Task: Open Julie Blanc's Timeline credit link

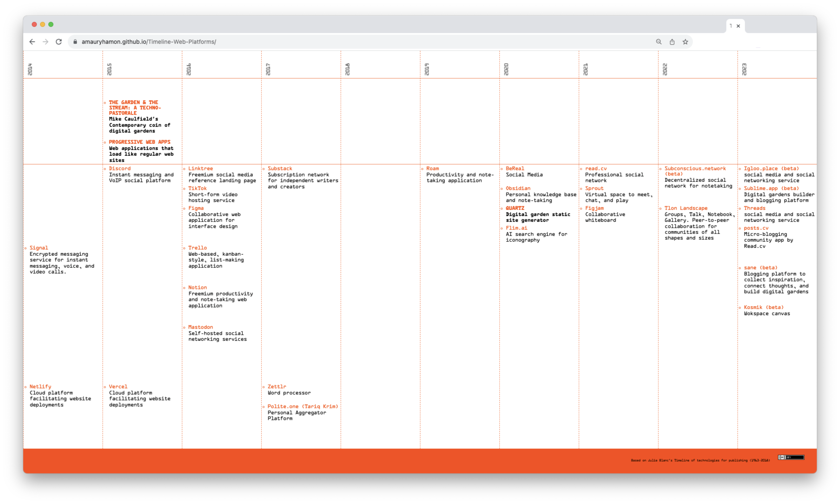Action: (x=700, y=460)
